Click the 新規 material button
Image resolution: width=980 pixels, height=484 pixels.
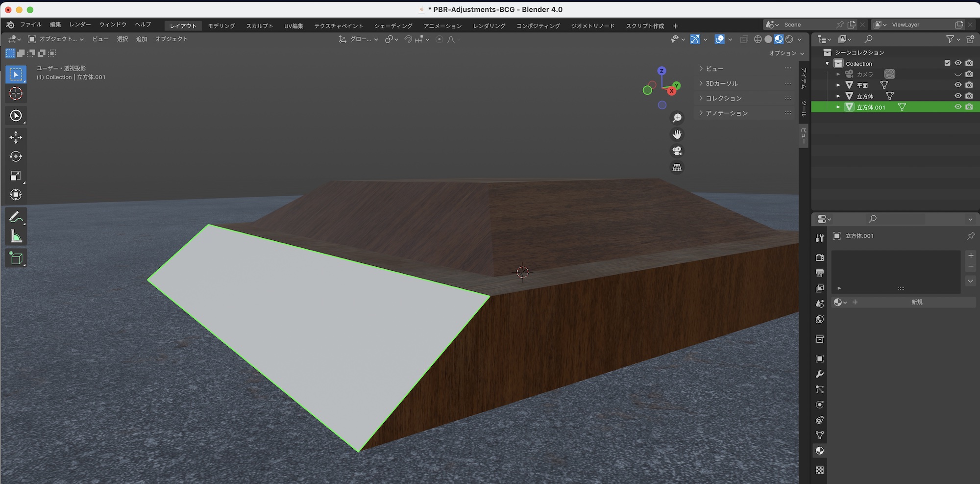tap(916, 302)
